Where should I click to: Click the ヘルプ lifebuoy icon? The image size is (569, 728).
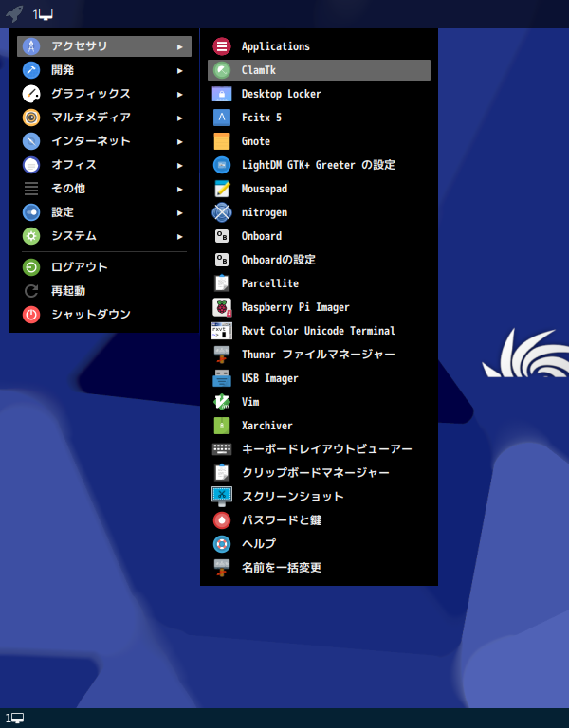[x=222, y=544]
